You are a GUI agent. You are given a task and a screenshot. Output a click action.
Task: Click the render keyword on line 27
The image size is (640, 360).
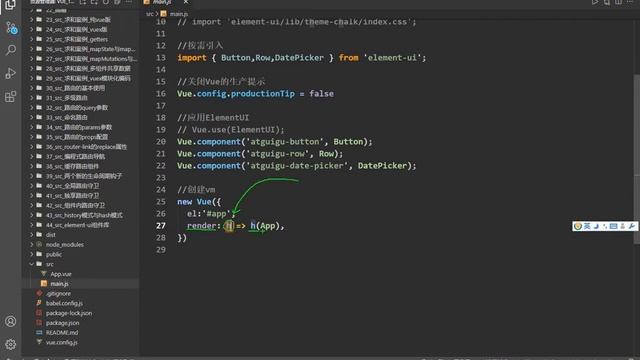[x=201, y=226]
